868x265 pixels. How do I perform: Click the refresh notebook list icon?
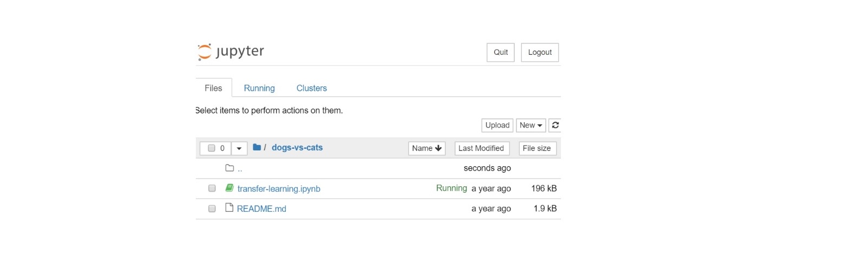(x=555, y=125)
